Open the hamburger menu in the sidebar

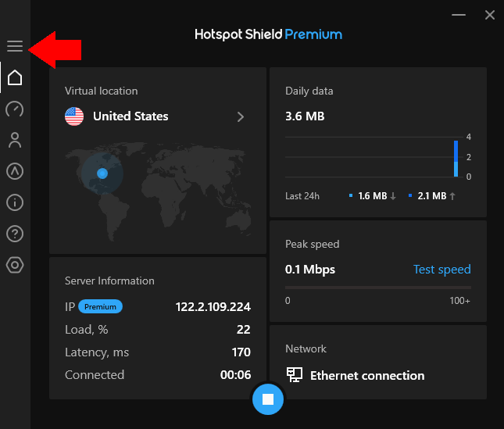15,46
